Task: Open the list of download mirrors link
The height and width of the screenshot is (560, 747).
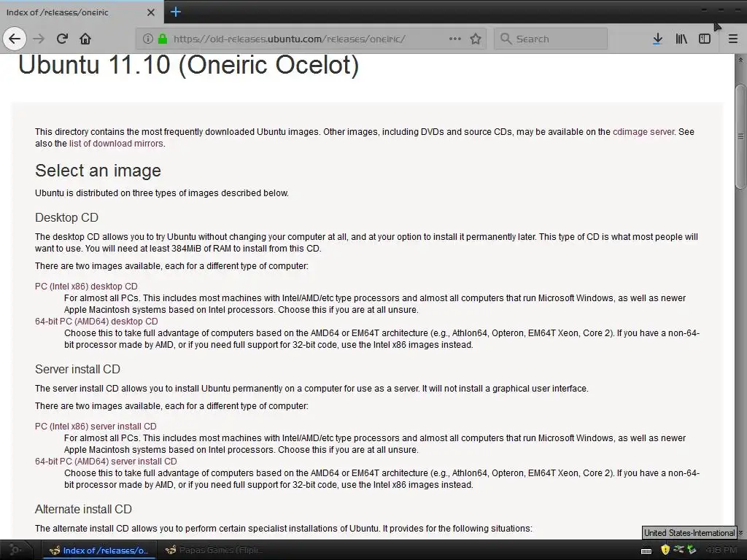Action: (x=116, y=144)
